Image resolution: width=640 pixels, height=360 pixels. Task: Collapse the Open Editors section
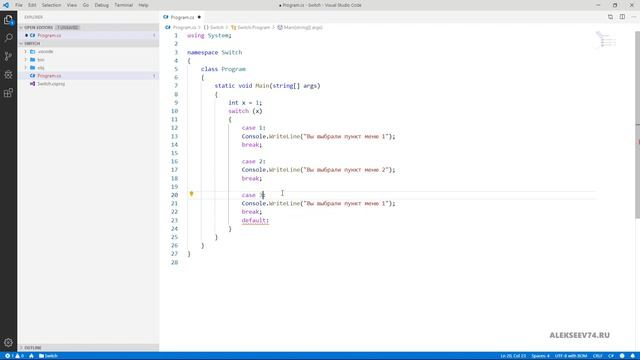[x=21, y=27]
